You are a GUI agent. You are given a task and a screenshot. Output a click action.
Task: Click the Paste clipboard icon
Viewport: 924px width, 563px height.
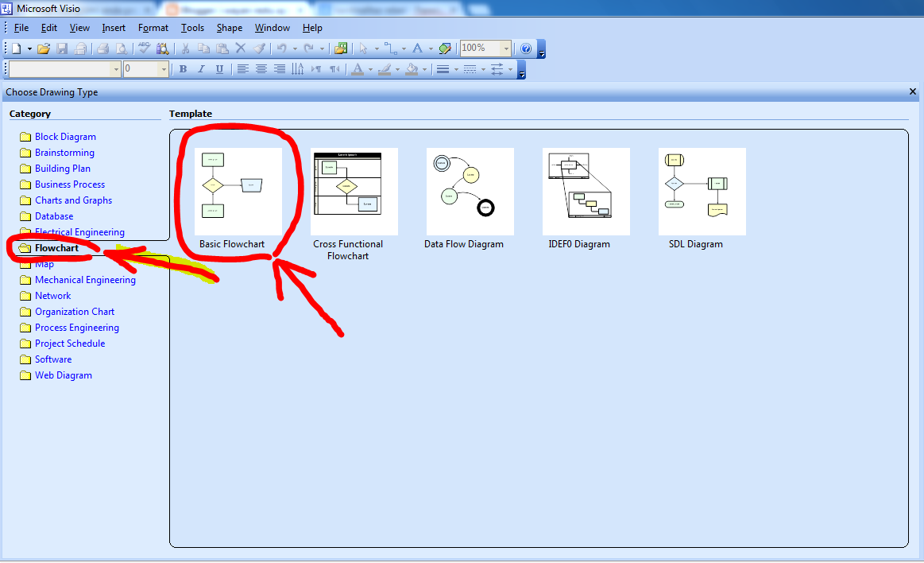pos(222,49)
